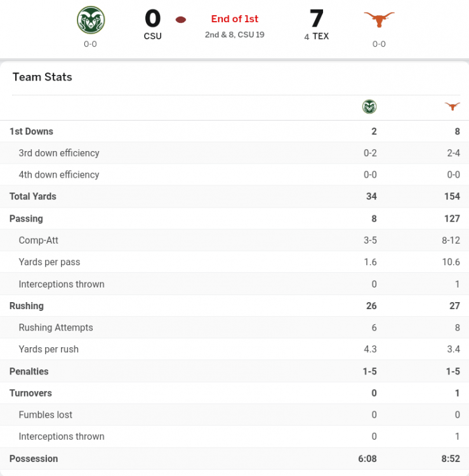The width and height of the screenshot is (469, 476).
Task: Click the 3rd down efficiency sub-row
Action: pos(59,153)
